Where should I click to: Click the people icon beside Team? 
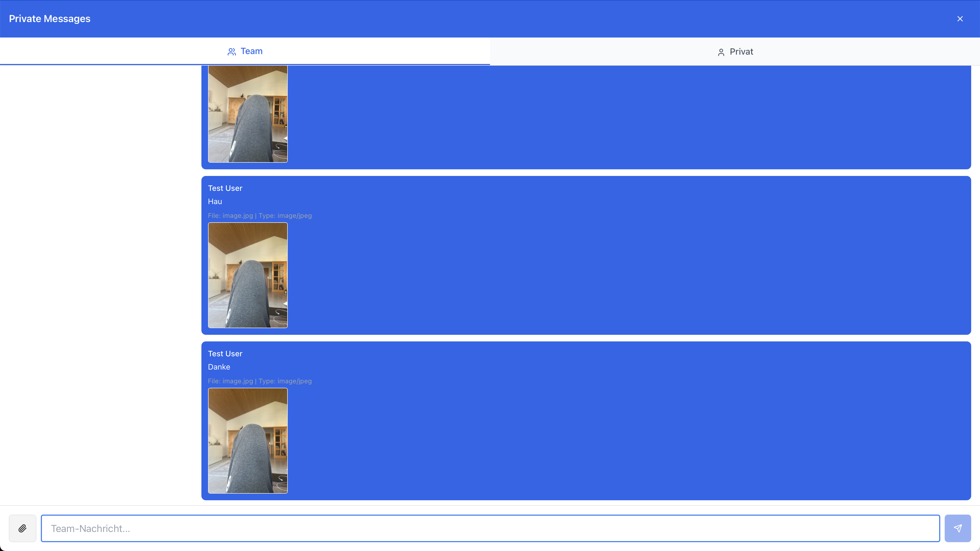(x=231, y=52)
